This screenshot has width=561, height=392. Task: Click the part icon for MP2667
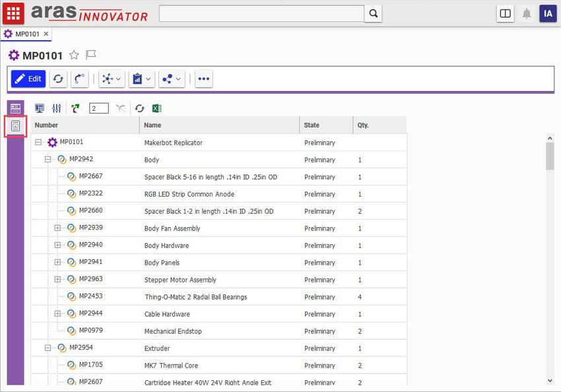point(71,177)
